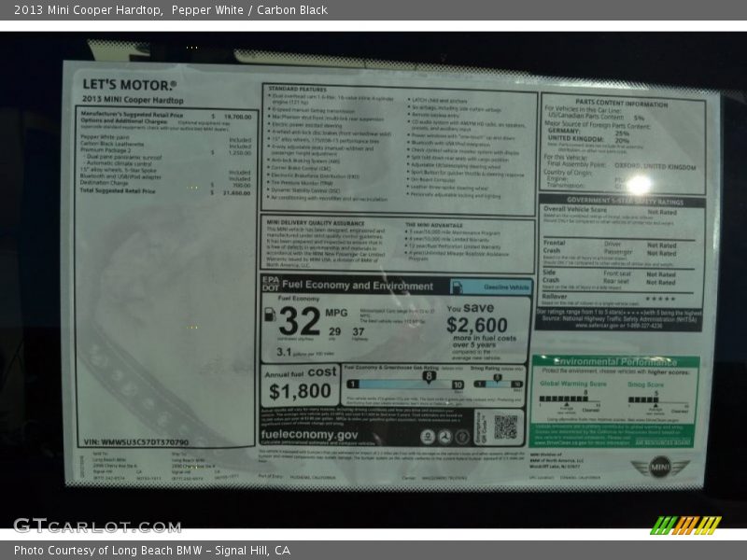This screenshot has height=560, width=747.
Task: Click the EPA DOT logo
Action: [x=270, y=284]
